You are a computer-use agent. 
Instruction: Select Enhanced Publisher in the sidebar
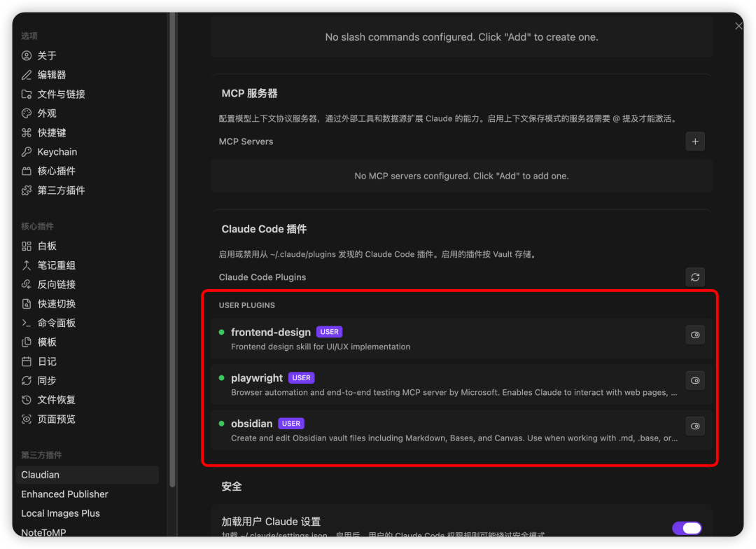tap(64, 494)
